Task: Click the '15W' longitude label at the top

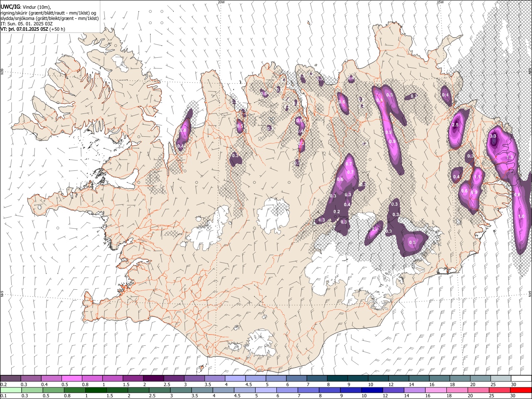Action: pyautogui.click(x=440, y=2)
